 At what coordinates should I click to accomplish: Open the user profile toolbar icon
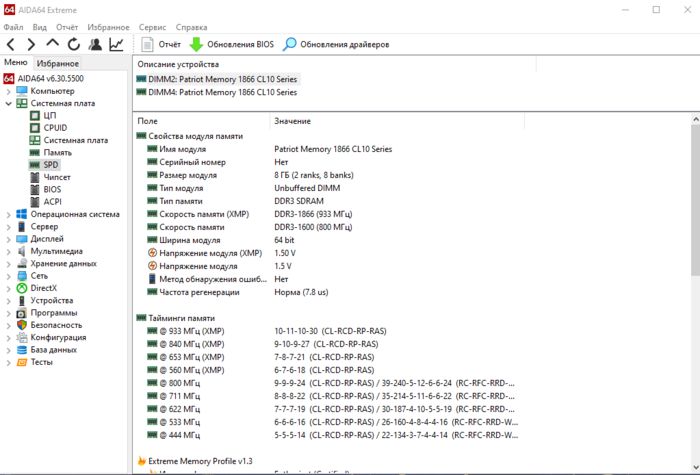(95, 44)
